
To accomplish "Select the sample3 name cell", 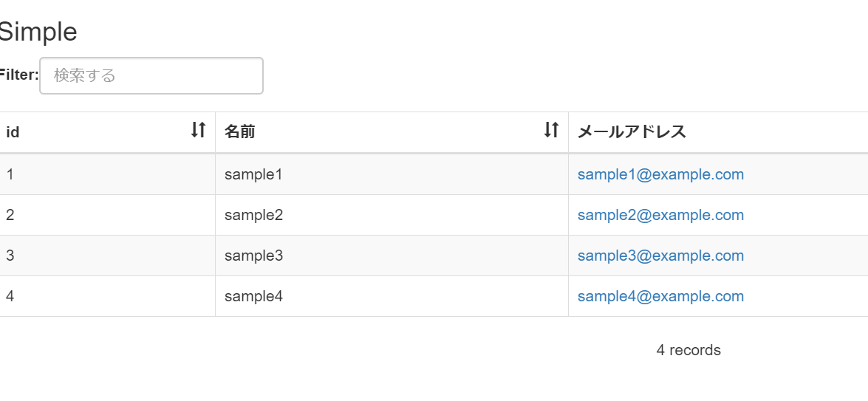I will (x=253, y=256).
